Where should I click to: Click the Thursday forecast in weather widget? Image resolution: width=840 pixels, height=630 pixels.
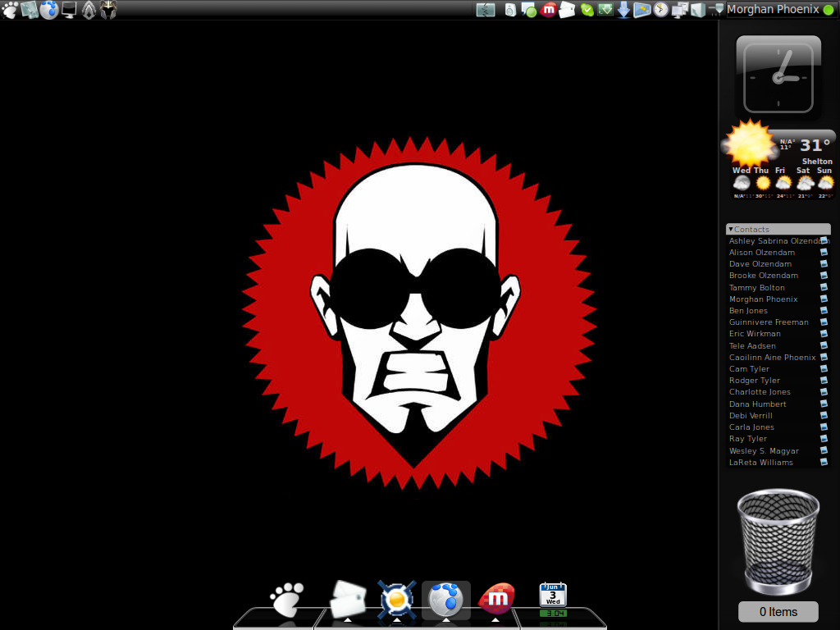point(762,182)
